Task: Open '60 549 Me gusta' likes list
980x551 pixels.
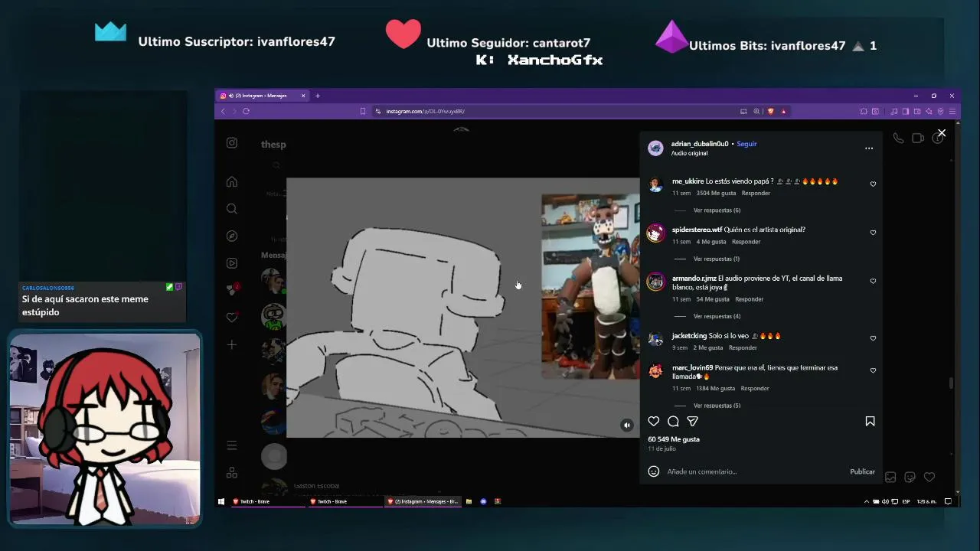Action: [x=674, y=439]
